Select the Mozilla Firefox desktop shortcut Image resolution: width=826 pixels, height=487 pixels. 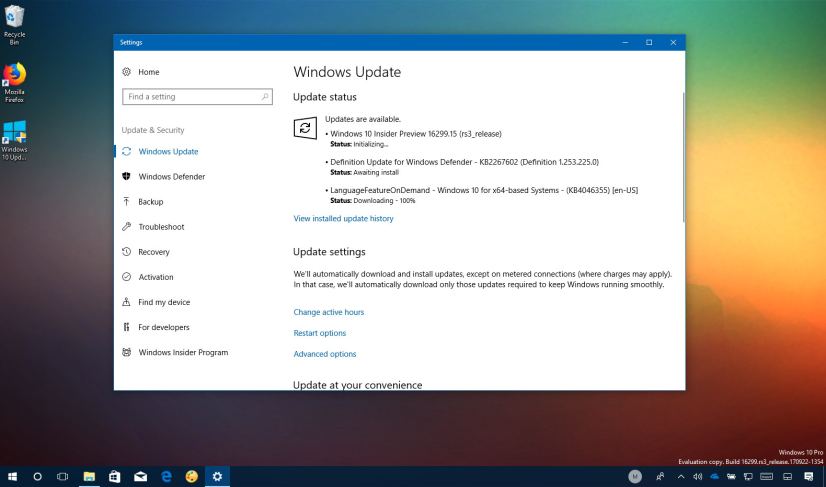click(x=14, y=83)
